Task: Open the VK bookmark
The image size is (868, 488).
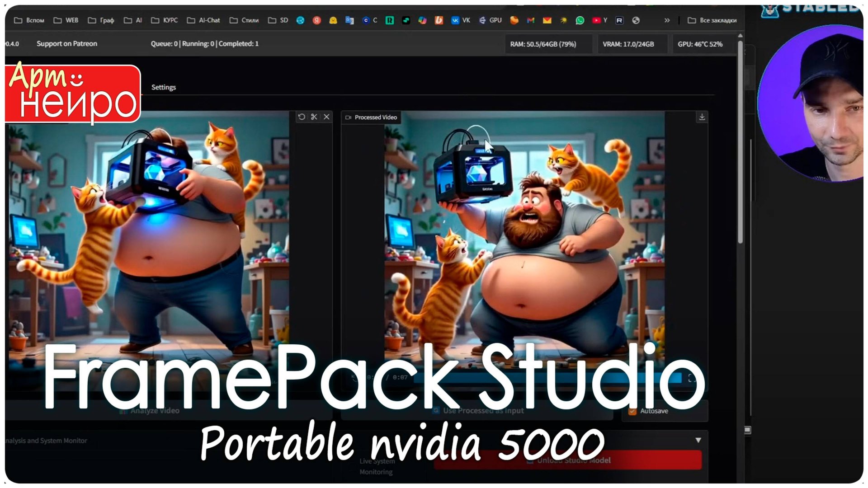Action: (x=461, y=20)
